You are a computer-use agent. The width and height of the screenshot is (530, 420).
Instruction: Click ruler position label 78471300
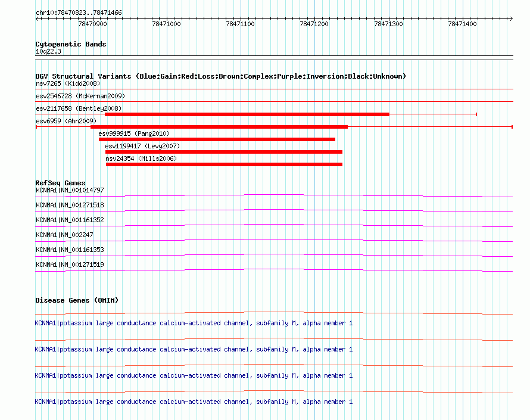[388, 24]
